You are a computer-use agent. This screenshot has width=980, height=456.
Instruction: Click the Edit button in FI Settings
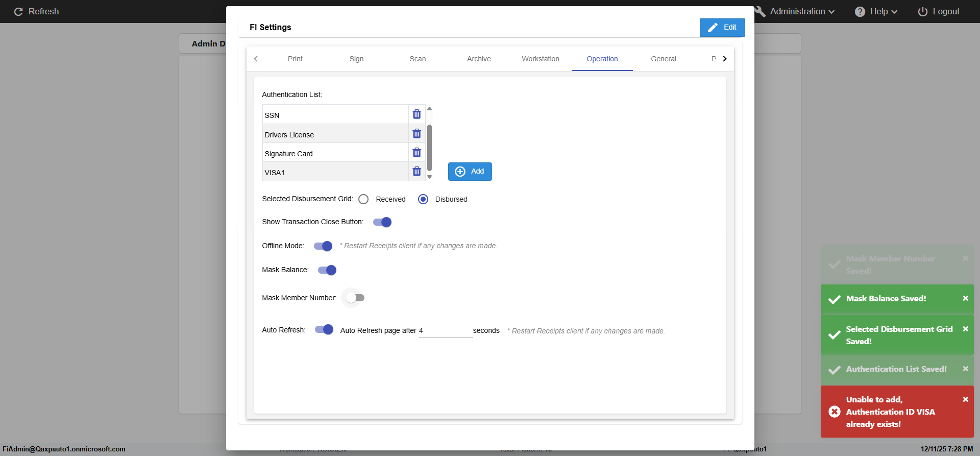pyautogui.click(x=722, y=28)
